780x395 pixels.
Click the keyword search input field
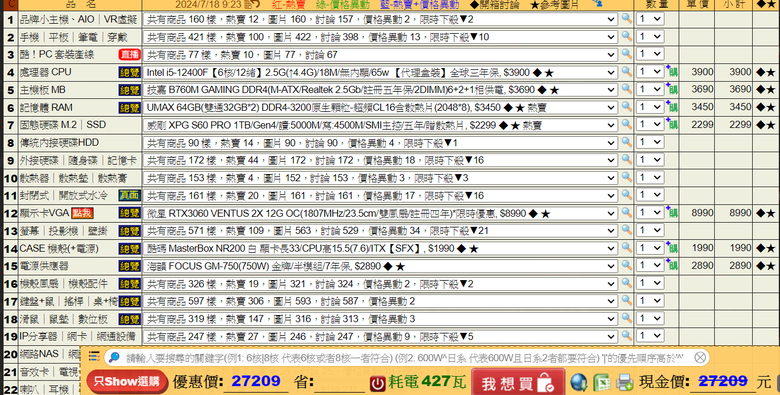click(x=407, y=357)
